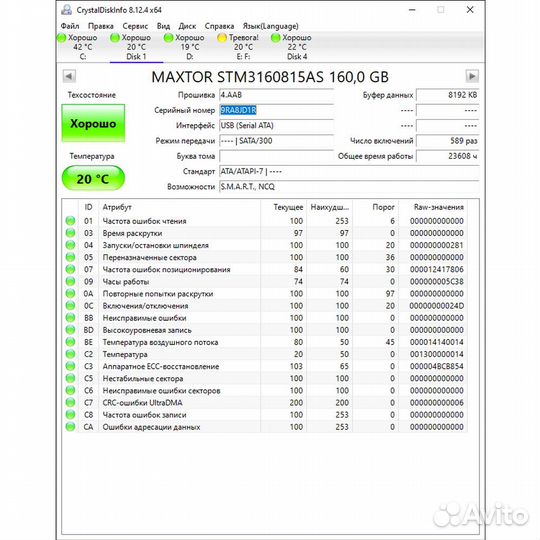540x540 pixels.
Task: Click the Наихудшее column header
Action: [330, 207]
